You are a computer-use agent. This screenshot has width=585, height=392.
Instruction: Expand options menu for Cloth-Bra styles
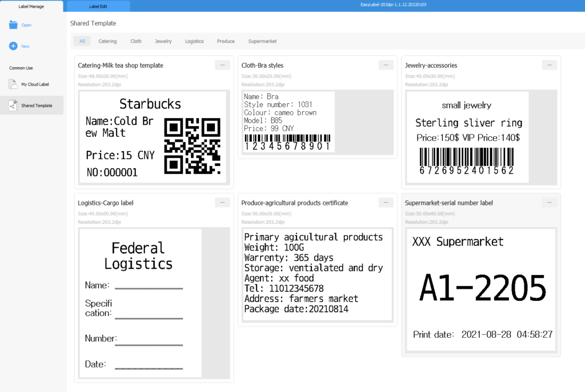[x=386, y=65]
